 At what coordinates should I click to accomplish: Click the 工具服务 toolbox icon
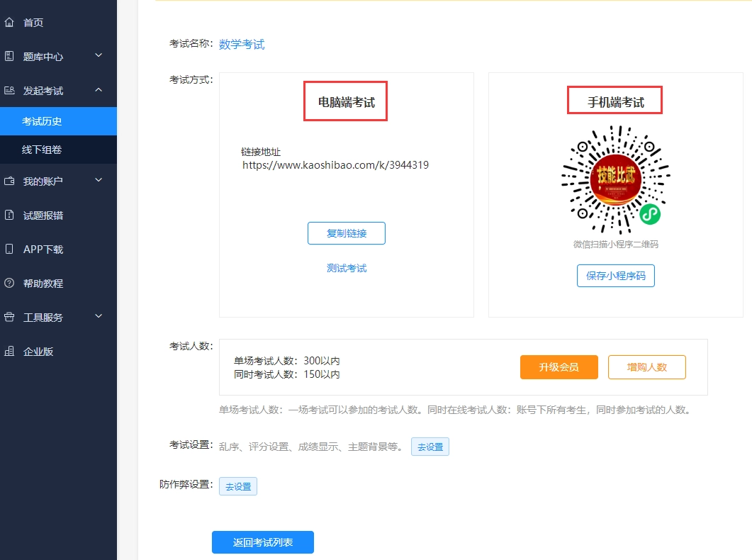9,317
